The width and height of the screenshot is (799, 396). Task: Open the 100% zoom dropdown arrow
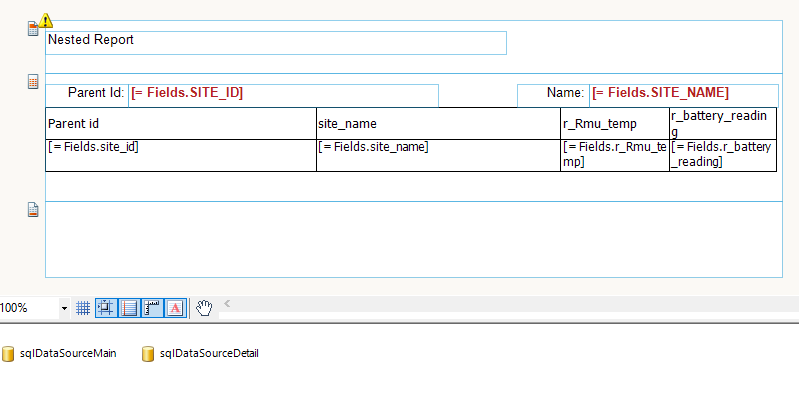click(x=64, y=308)
